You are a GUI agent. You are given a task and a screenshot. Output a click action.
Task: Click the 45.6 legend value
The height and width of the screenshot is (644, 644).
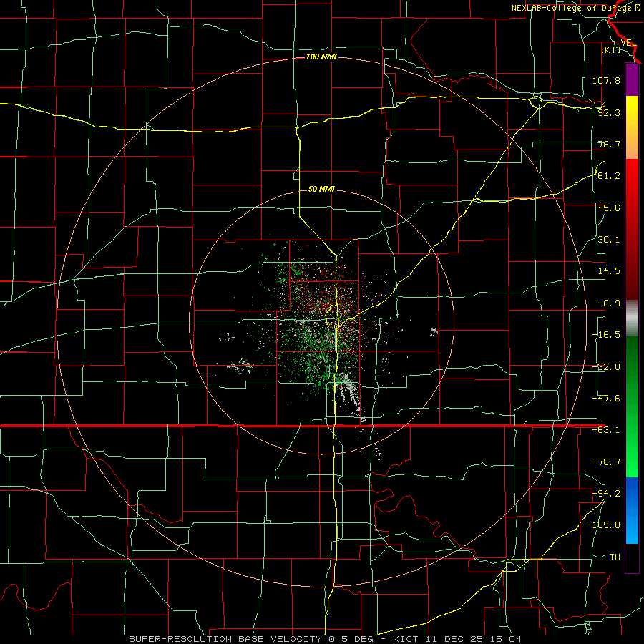[609, 208]
